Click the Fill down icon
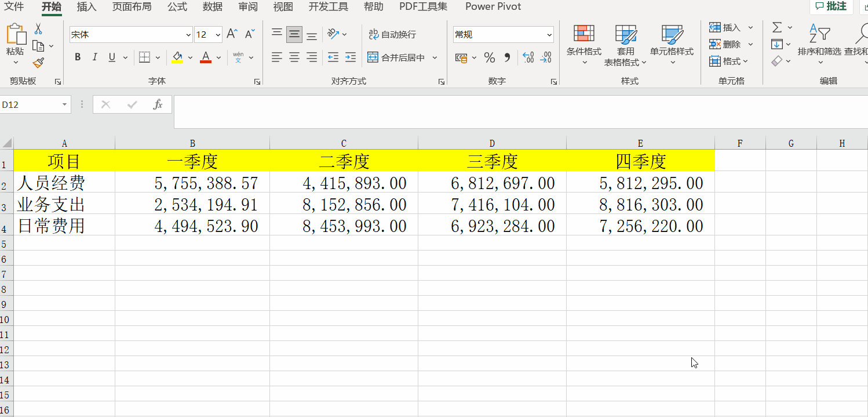868x417 pixels. click(776, 44)
